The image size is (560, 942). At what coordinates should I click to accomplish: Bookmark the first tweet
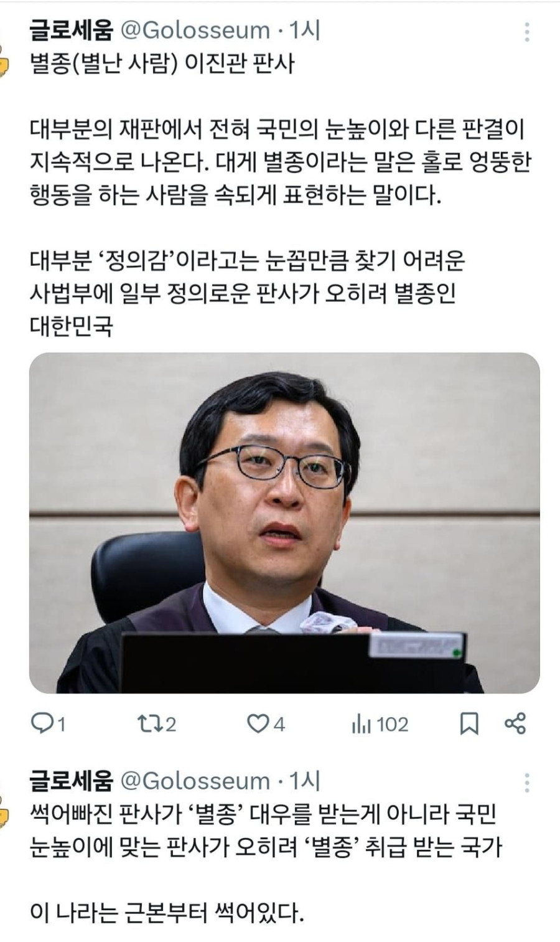469,723
